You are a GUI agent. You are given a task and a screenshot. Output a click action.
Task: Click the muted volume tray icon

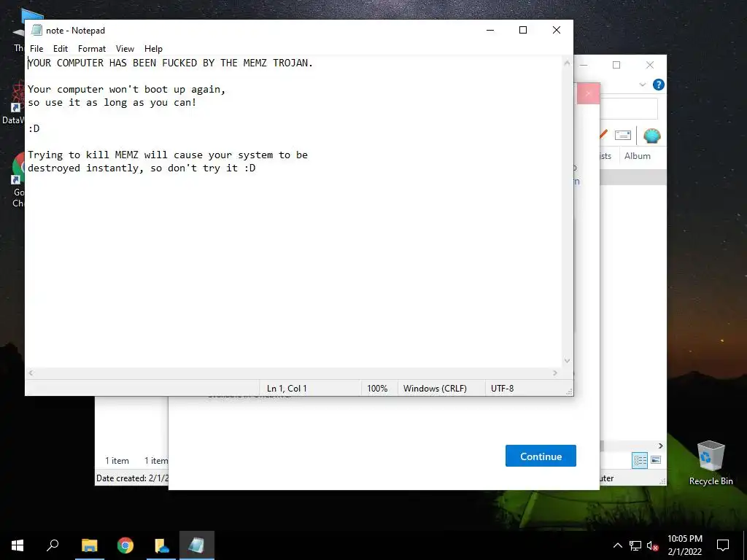(x=652, y=545)
